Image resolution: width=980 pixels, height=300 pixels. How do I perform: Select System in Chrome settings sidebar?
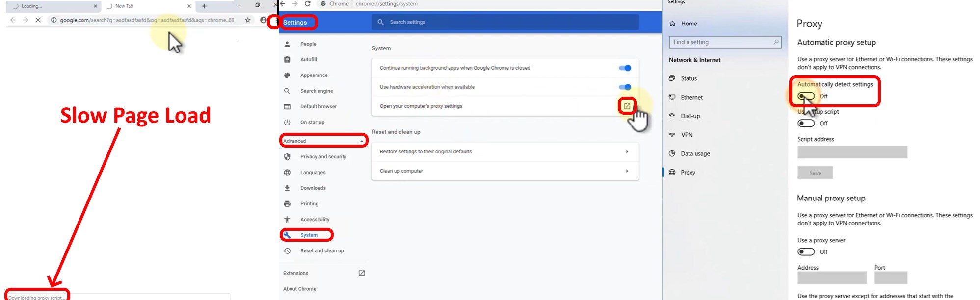(309, 235)
